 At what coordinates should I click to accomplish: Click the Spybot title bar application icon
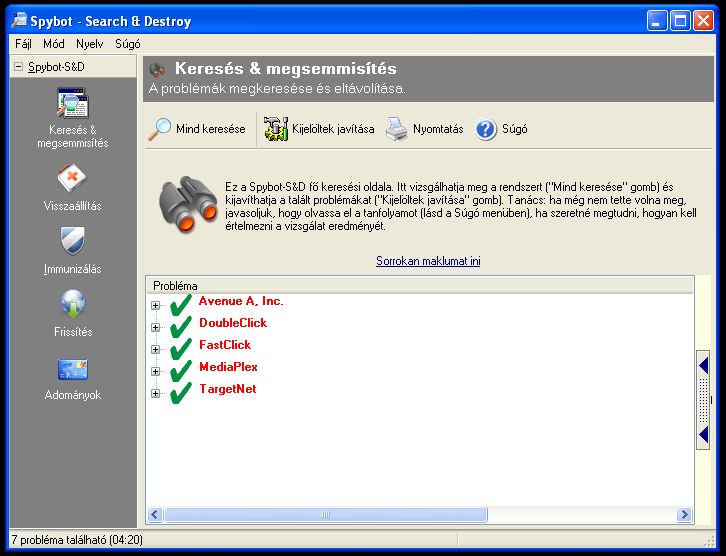[x=19, y=21]
